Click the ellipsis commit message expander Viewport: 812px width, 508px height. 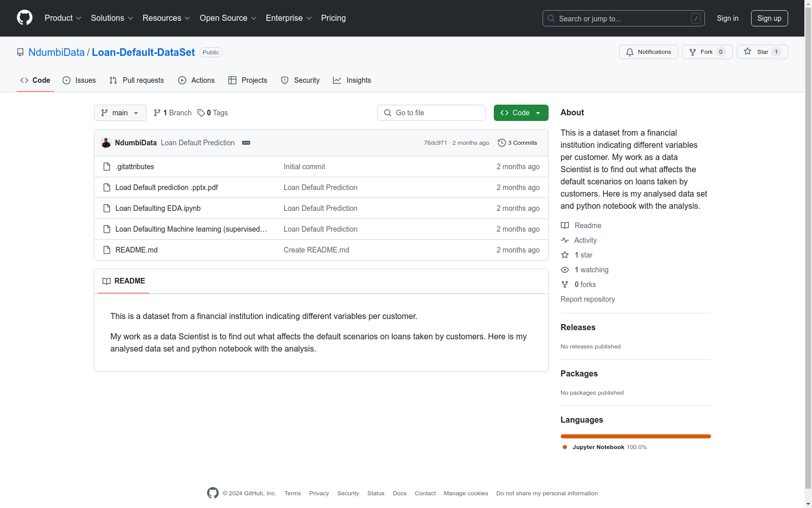coord(246,143)
